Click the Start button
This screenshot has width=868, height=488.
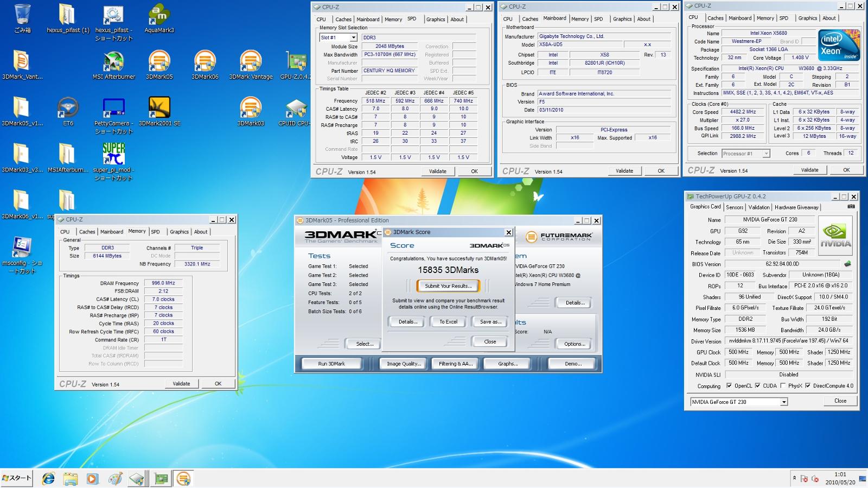pos(17,478)
